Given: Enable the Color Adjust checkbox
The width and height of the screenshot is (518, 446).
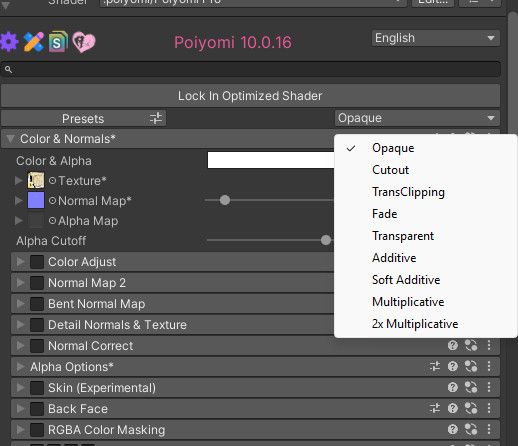Looking at the screenshot, I should 37,262.
